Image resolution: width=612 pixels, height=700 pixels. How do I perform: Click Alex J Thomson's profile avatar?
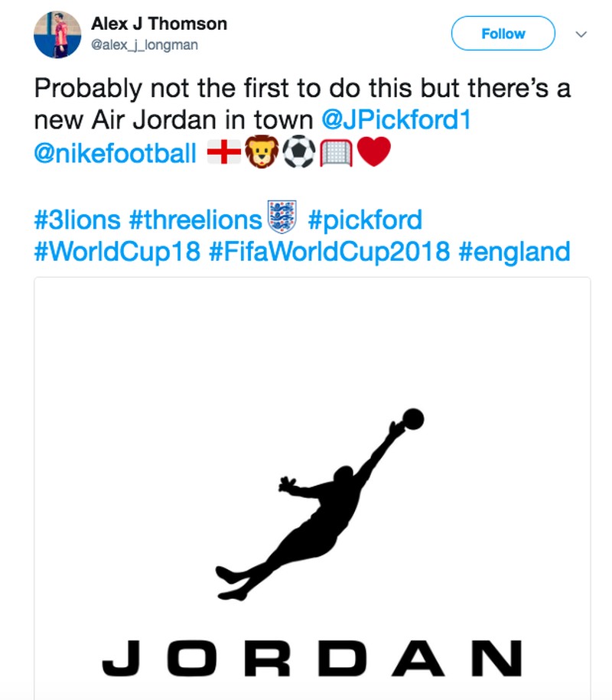pyautogui.click(x=56, y=35)
